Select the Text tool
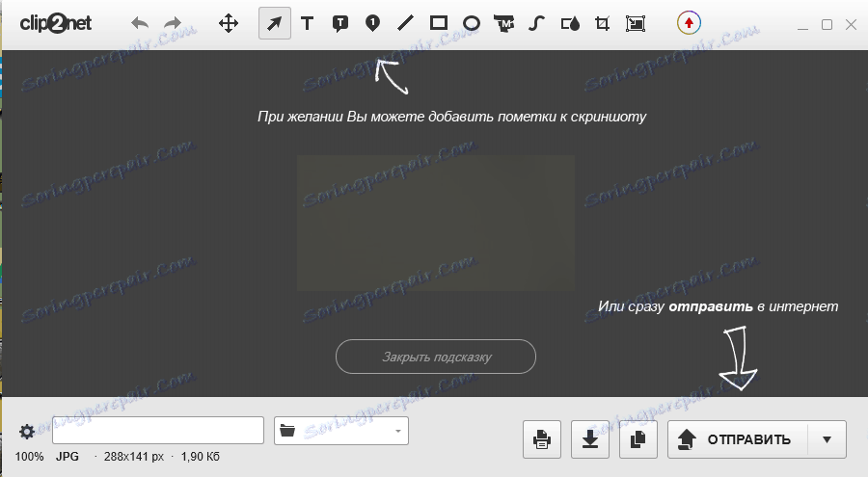The height and width of the screenshot is (477, 868). [x=307, y=23]
